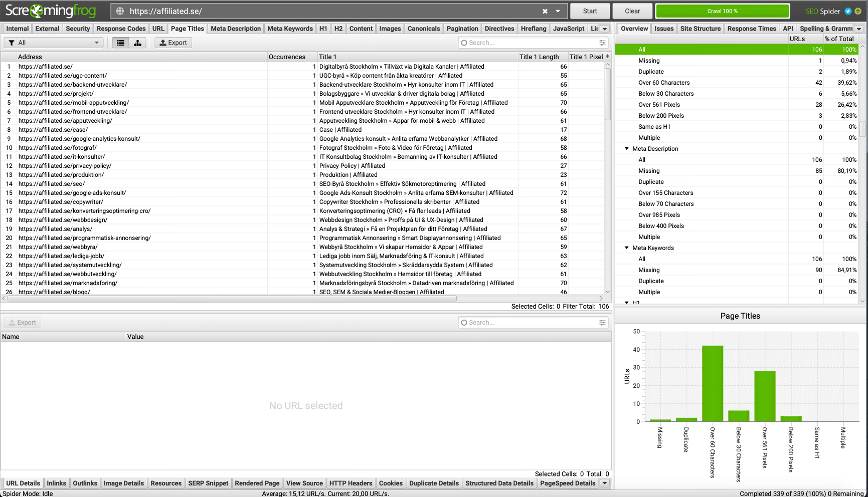This screenshot has height=497, width=868.
Task: Open the Response Codes tab
Action: pyautogui.click(x=121, y=29)
